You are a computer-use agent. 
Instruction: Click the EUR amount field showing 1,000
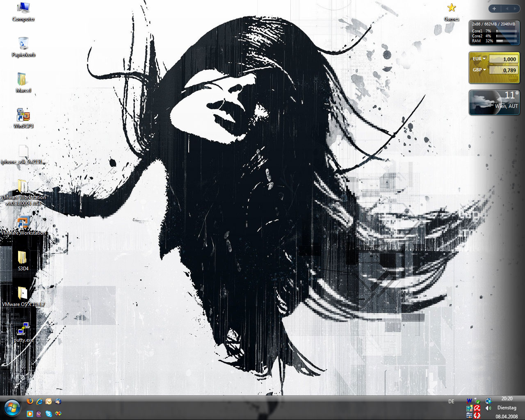[x=504, y=59]
